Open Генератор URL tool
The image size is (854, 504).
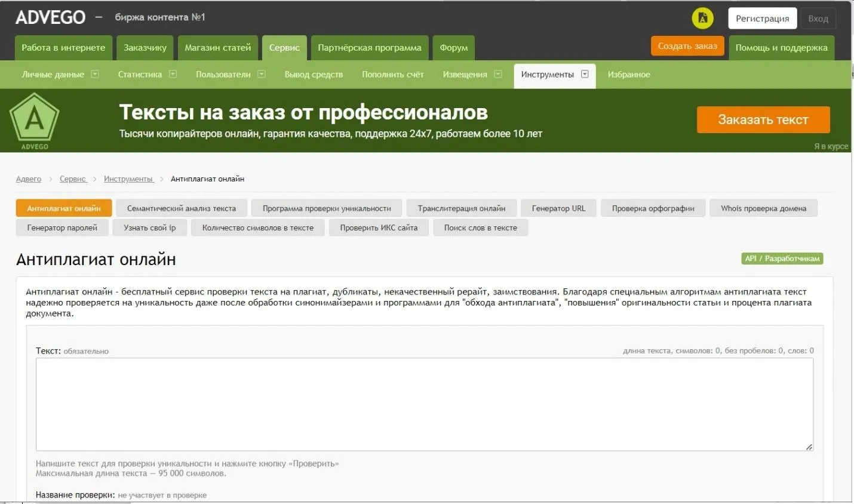tap(558, 208)
